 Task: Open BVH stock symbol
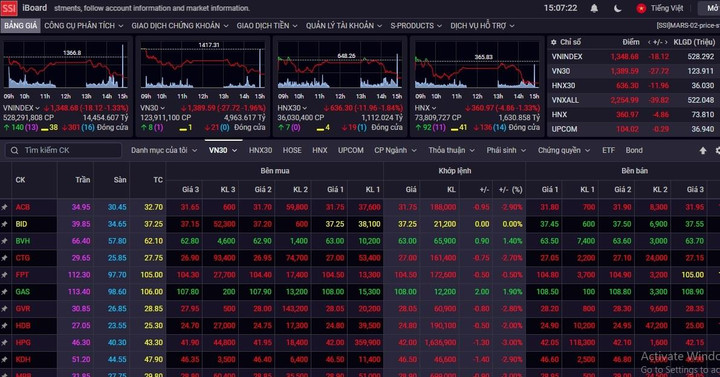point(22,241)
